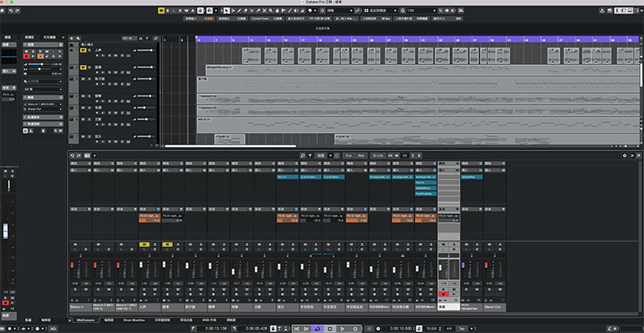Click the MixConsole snapshot camera icon

click(87, 155)
